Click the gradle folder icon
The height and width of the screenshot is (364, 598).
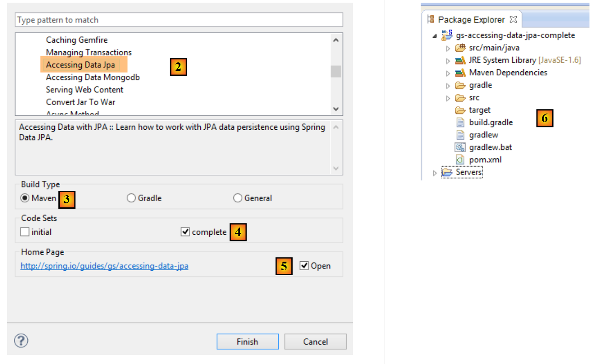click(460, 85)
